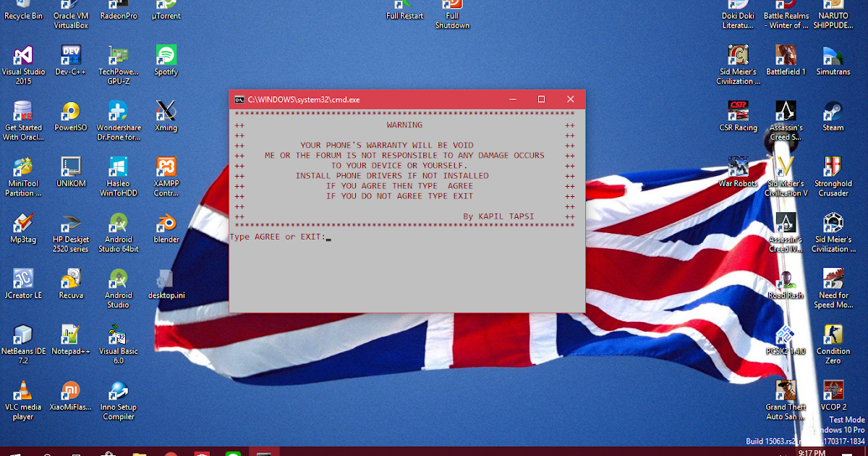Select the Full Restart shortcut label
This screenshot has width=868, height=456.
[405, 16]
